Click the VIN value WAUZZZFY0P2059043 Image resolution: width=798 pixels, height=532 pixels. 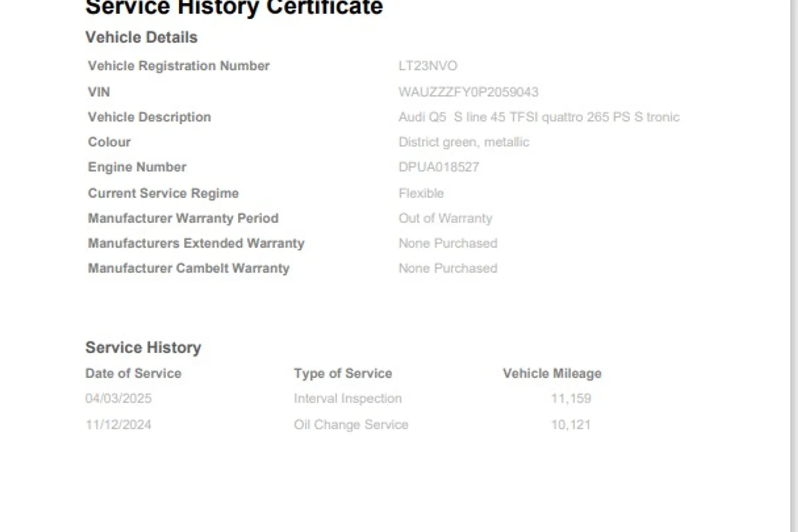pos(468,92)
